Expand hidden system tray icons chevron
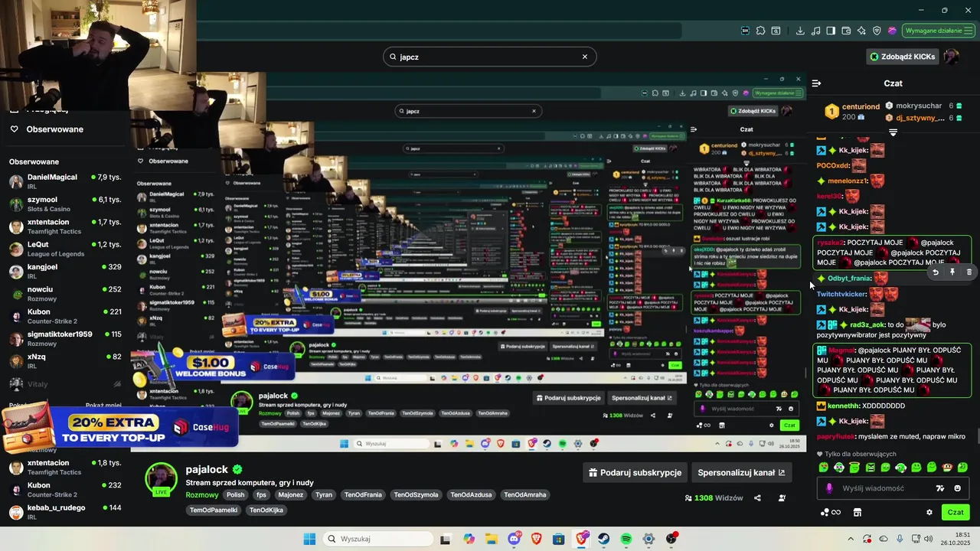The height and width of the screenshot is (551, 980). [850, 539]
